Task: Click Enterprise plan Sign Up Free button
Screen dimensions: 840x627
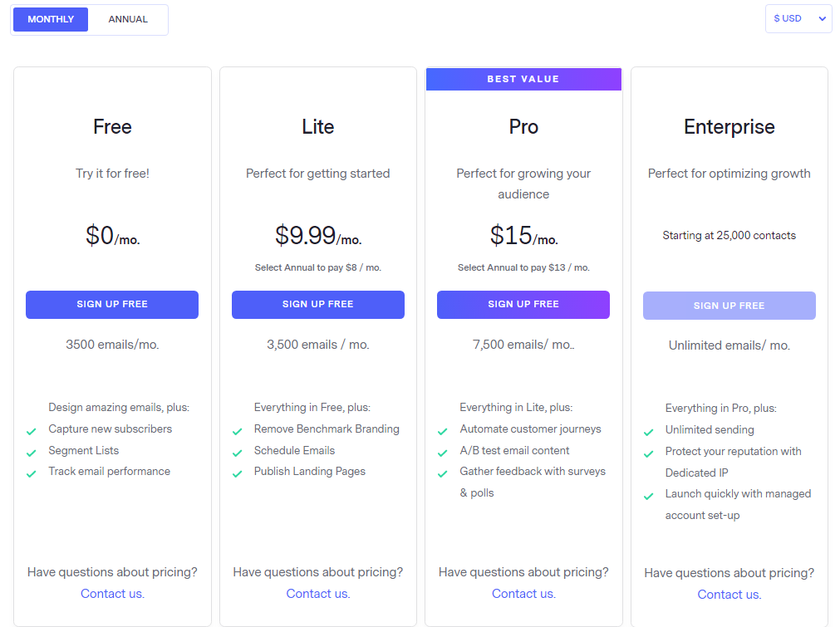Action: point(729,306)
